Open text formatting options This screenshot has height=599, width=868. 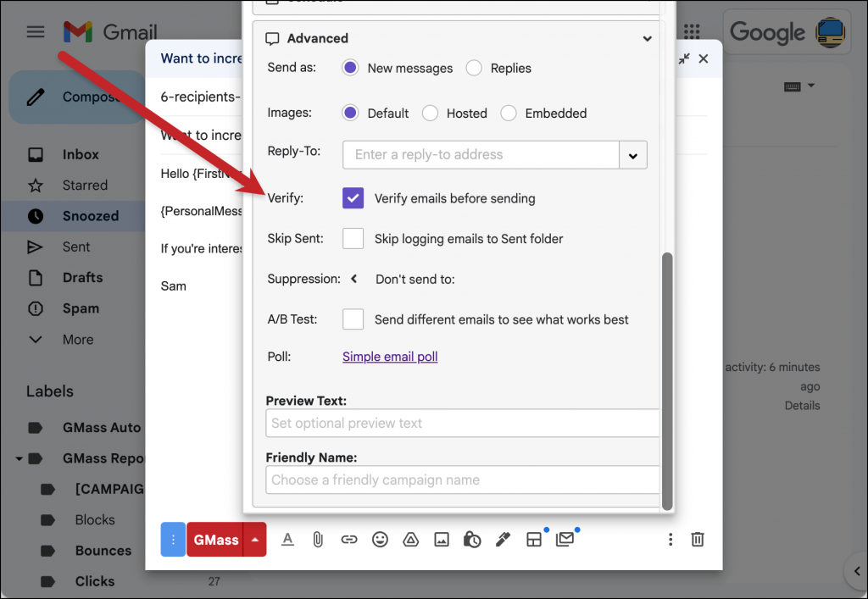click(287, 539)
